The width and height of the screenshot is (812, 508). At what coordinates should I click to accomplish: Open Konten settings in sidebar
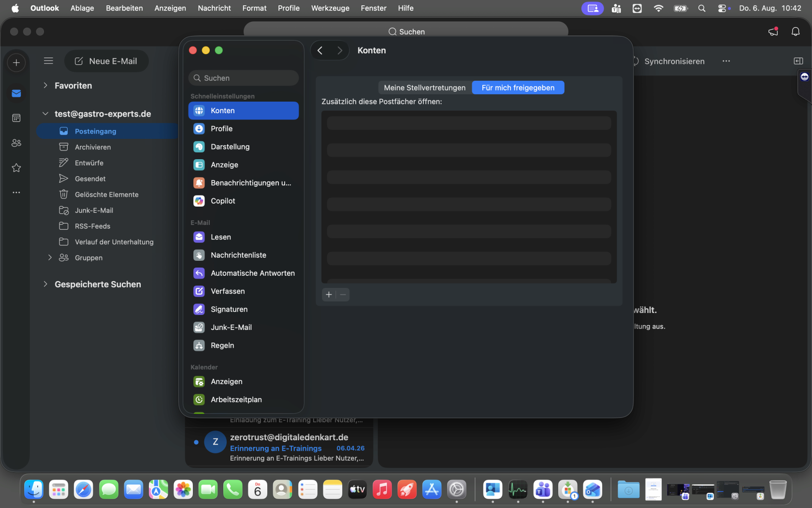[x=244, y=111]
